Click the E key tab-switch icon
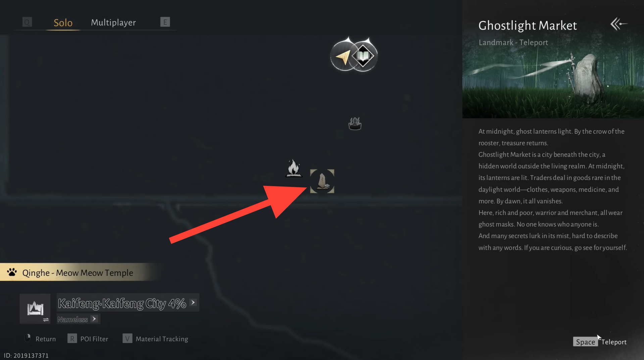The height and width of the screenshot is (360, 644). [165, 22]
